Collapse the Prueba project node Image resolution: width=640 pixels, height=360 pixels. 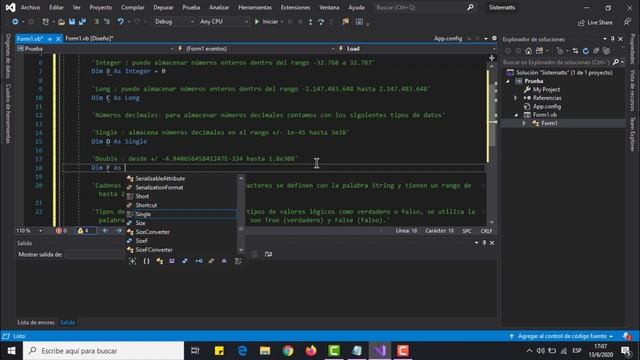coord(508,81)
